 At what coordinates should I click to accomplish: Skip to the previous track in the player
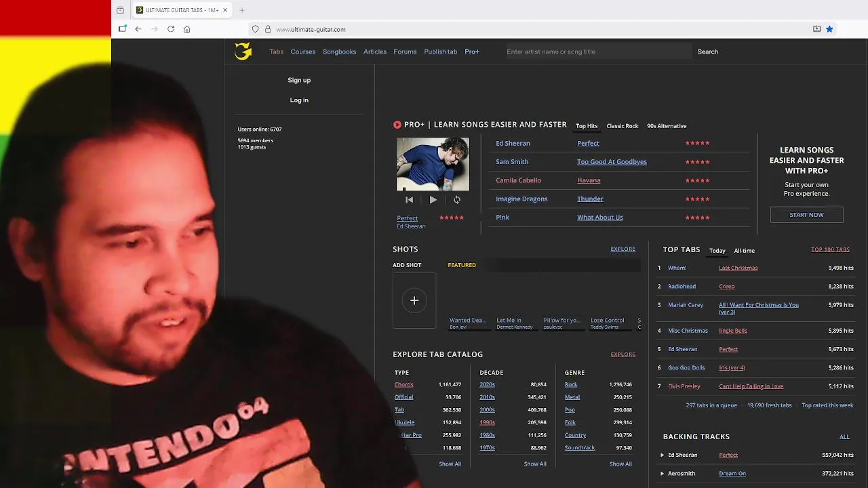coord(409,200)
